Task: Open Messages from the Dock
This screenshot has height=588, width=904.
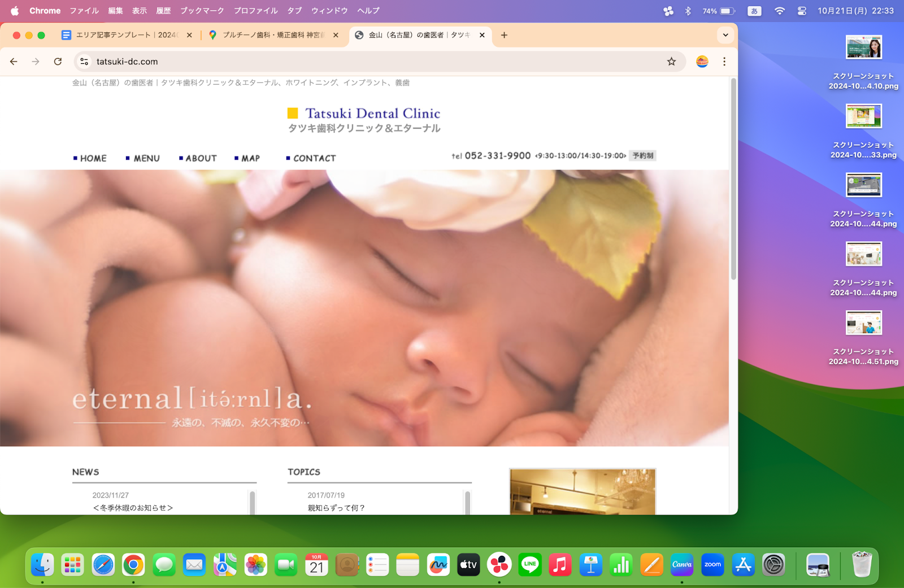Action: pyautogui.click(x=164, y=564)
